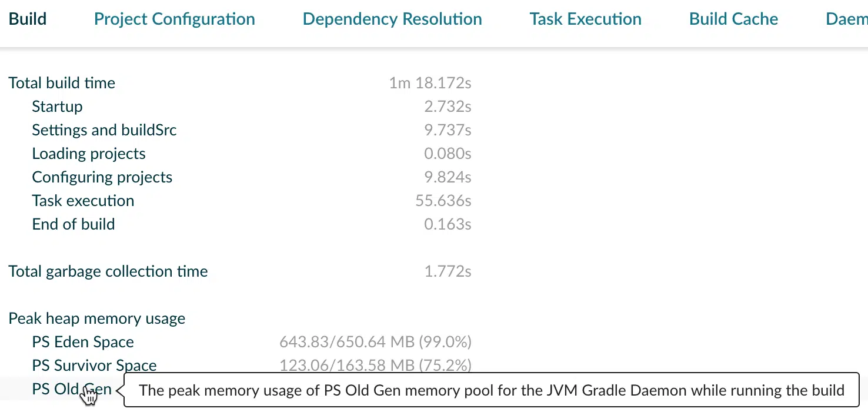Click the Startup row label
Image resolution: width=868 pixels, height=415 pixels.
(57, 107)
